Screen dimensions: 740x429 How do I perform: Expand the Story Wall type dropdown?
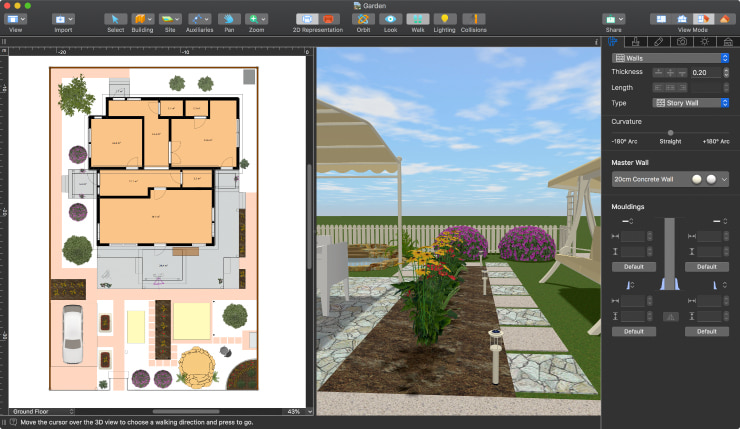point(691,103)
